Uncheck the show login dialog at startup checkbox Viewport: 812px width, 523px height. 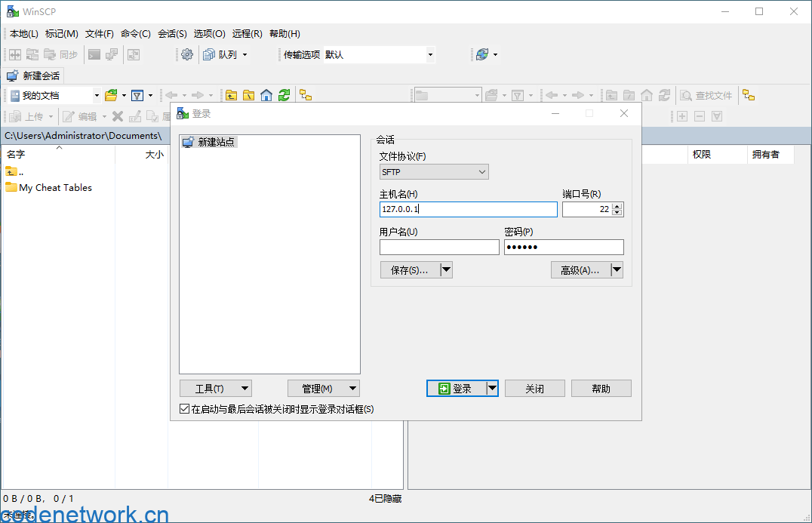click(183, 409)
